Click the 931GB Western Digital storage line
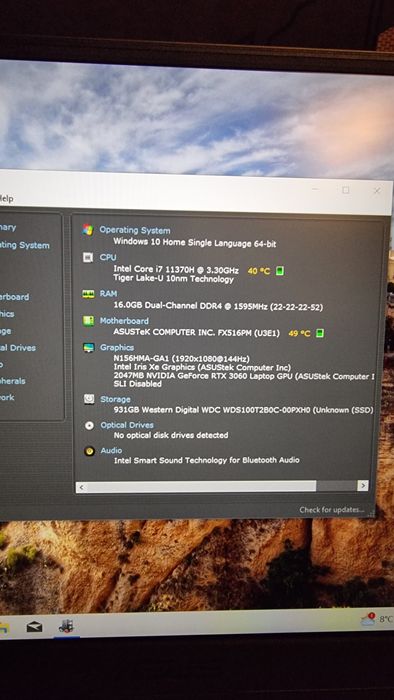Viewport: 394px width, 700px height. pyautogui.click(x=243, y=410)
